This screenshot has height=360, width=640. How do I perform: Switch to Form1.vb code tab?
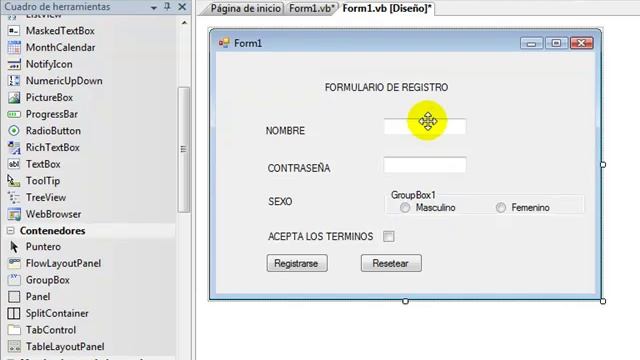point(312,9)
